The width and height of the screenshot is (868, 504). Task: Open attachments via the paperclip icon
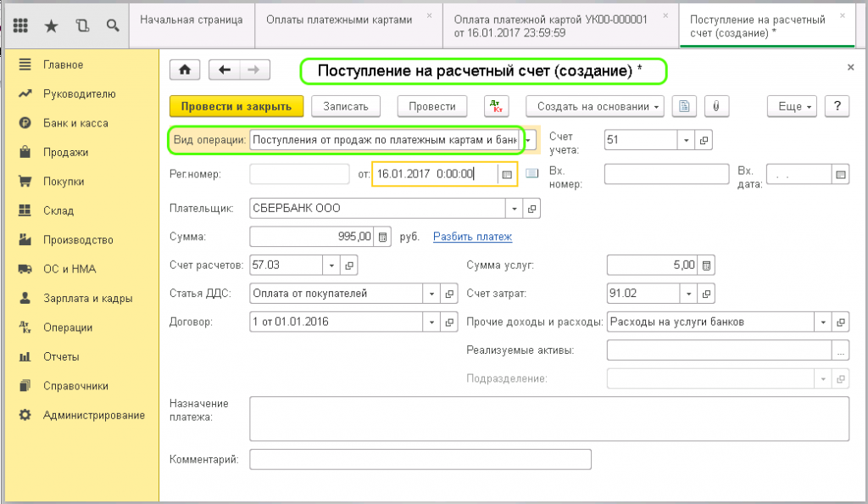click(x=711, y=106)
